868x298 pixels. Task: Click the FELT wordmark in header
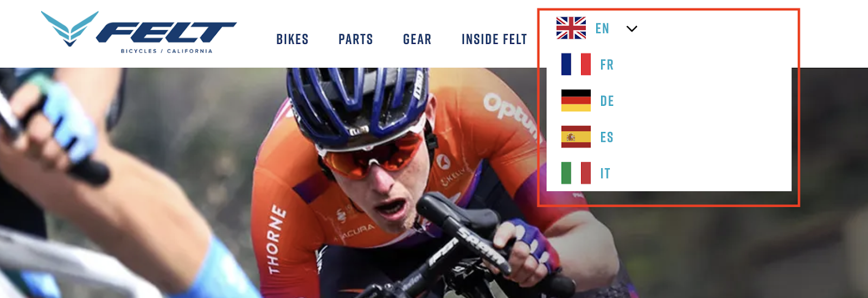coord(166,33)
